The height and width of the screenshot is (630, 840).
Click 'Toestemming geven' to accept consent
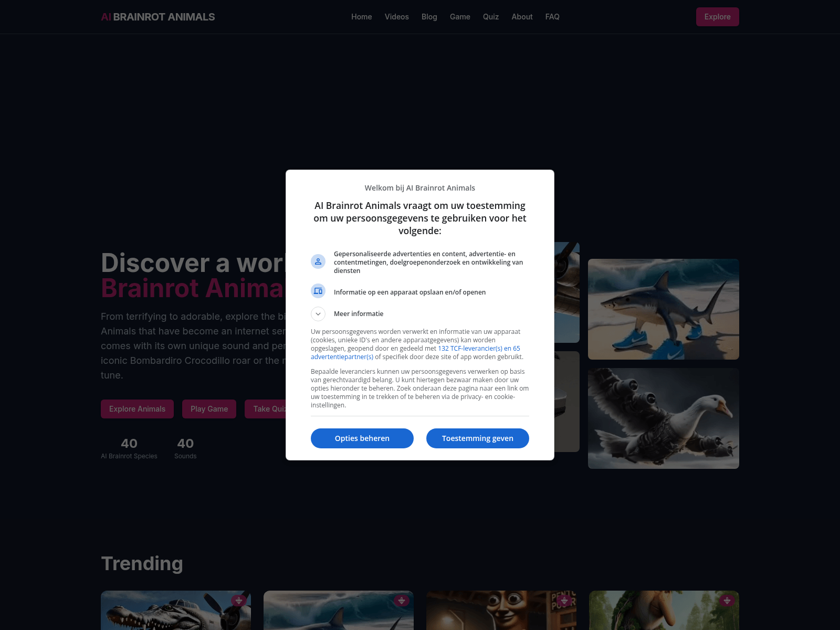(x=477, y=438)
